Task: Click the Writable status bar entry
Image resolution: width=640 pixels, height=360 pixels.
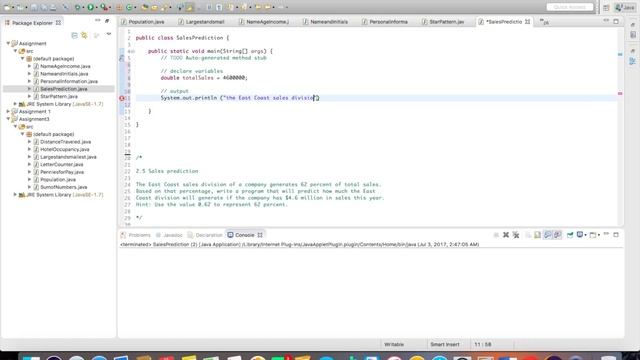Action: pyautogui.click(x=394, y=344)
